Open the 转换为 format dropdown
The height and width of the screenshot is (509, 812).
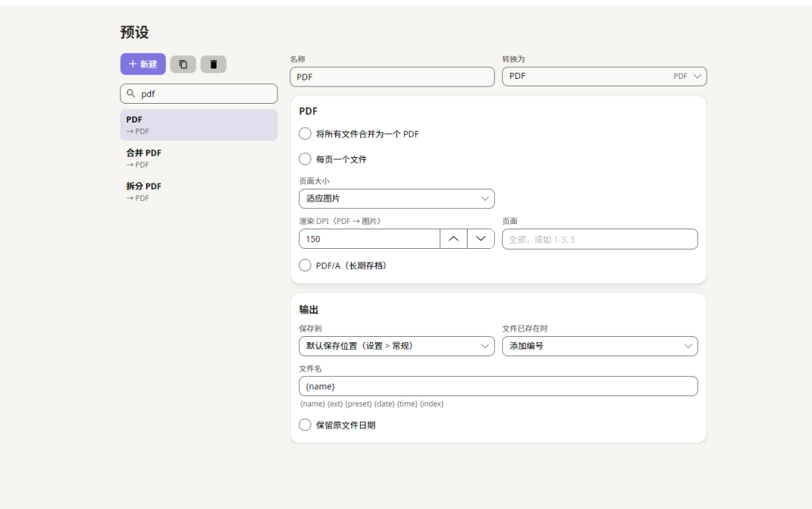point(604,77)
